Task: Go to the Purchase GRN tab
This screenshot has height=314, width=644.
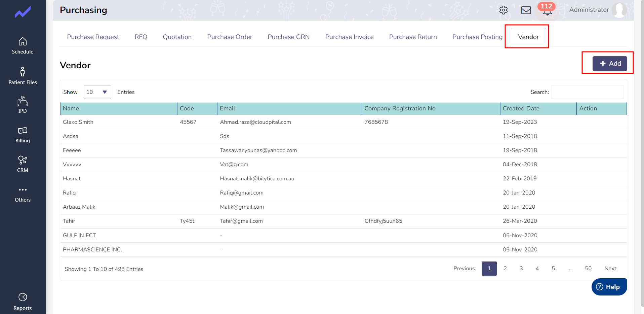Action: [x=288, y=37]
